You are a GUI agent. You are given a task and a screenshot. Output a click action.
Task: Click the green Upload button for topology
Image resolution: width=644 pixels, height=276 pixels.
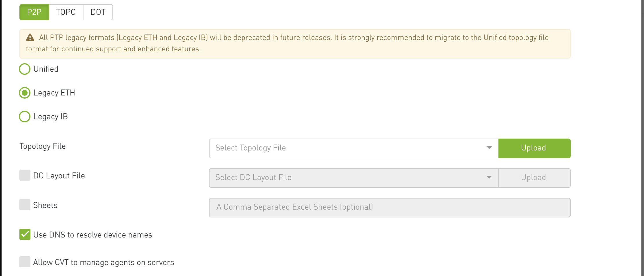(534, 148)
